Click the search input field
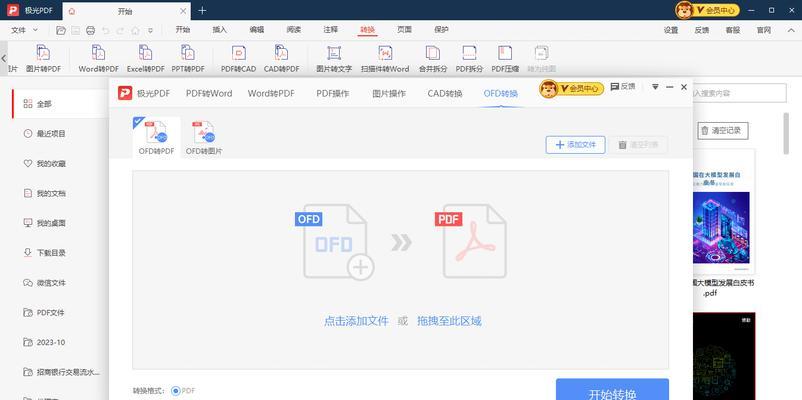 [739, 93]
